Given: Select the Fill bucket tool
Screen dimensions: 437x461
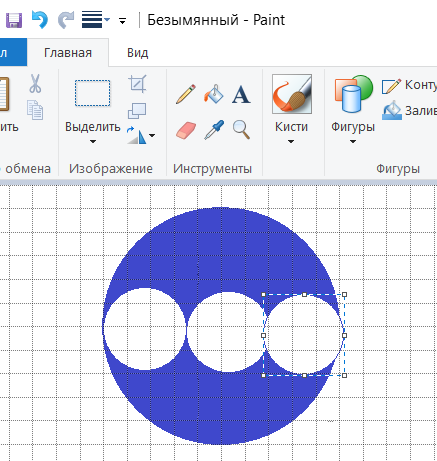Looking at the screenshot, I should [214, 94].
